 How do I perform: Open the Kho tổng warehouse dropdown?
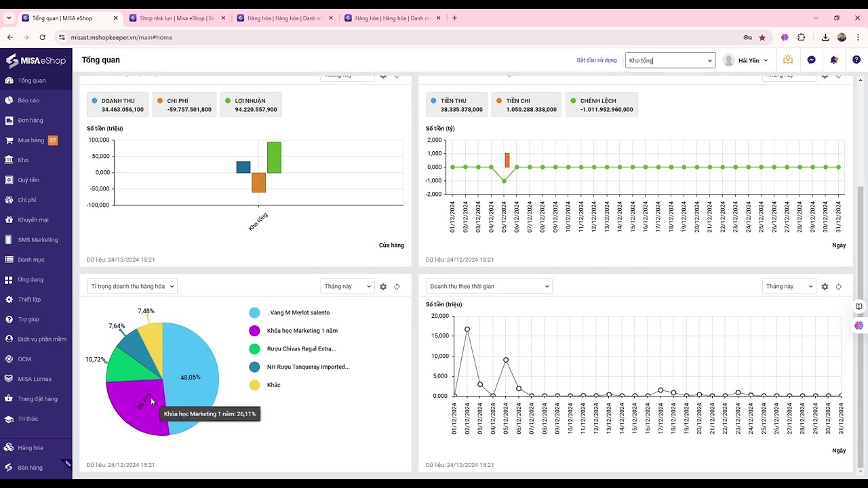670,60
